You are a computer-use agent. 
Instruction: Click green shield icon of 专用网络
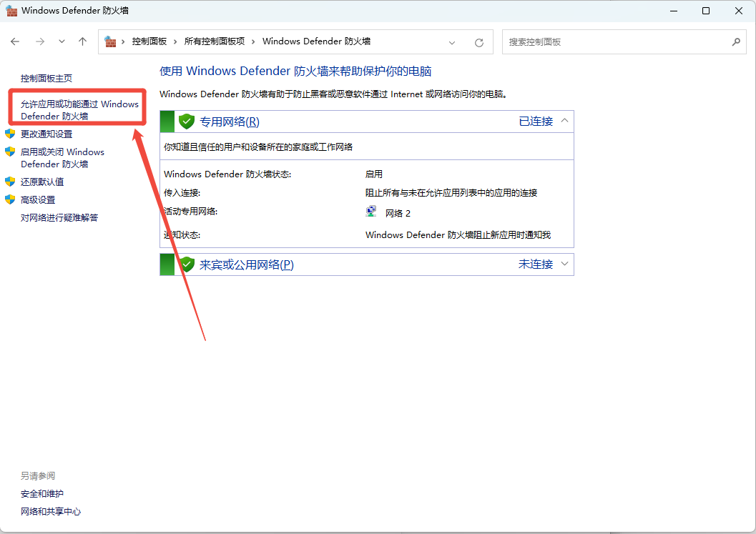coord(186,122)
